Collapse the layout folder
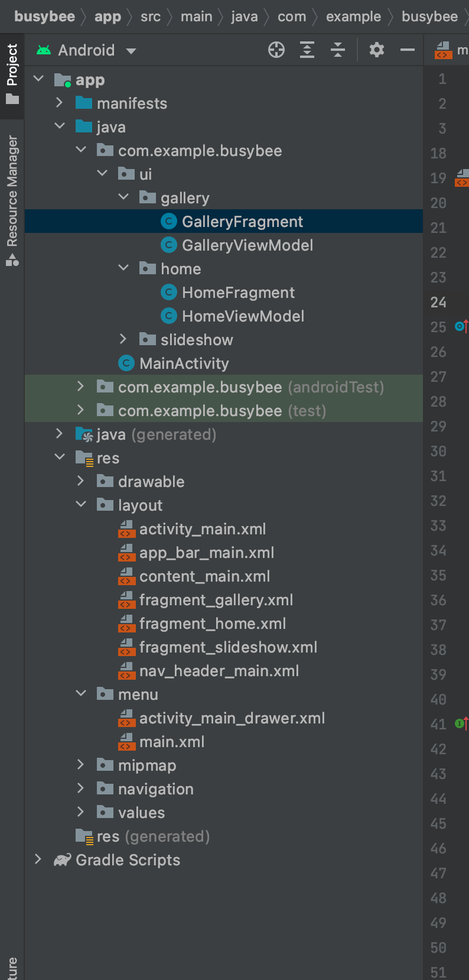This screenshot has width=469, height=980. coord(81,505)
